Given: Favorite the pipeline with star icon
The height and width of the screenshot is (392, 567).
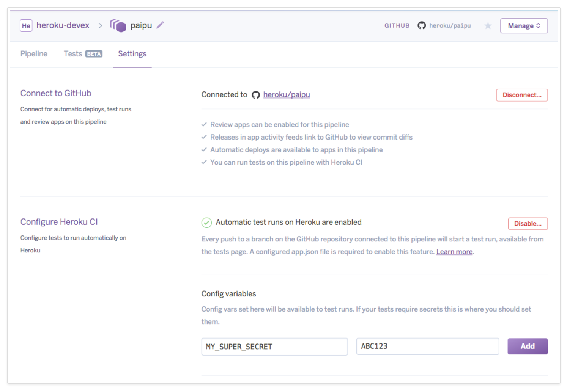Looking at the screenshot, I should tap(488, 26).
